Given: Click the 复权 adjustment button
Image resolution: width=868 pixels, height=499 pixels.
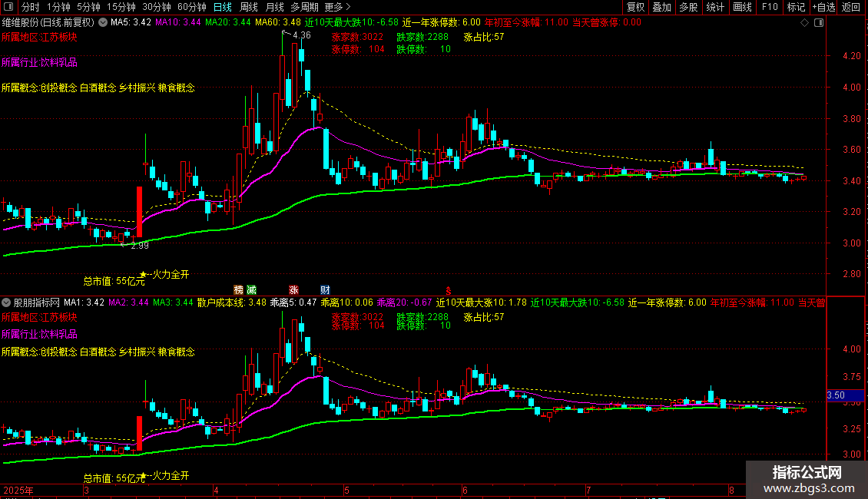Looking at the screenshot, I should pyautogui.click(x=635, y=7).
